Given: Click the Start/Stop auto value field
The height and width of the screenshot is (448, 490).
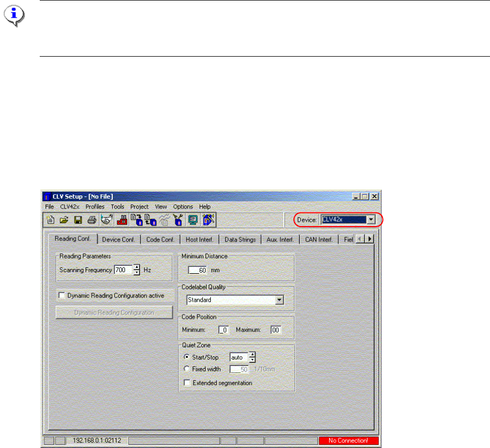Looking at the screenshot, I should (x=239, y=357).
